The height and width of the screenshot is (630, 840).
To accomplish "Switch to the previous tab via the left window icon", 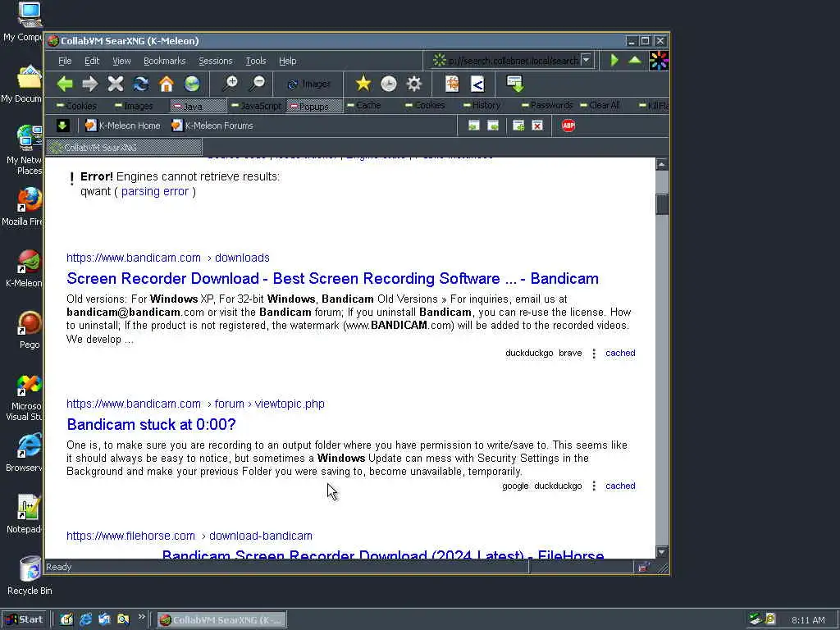I will [x=473, y=126].
